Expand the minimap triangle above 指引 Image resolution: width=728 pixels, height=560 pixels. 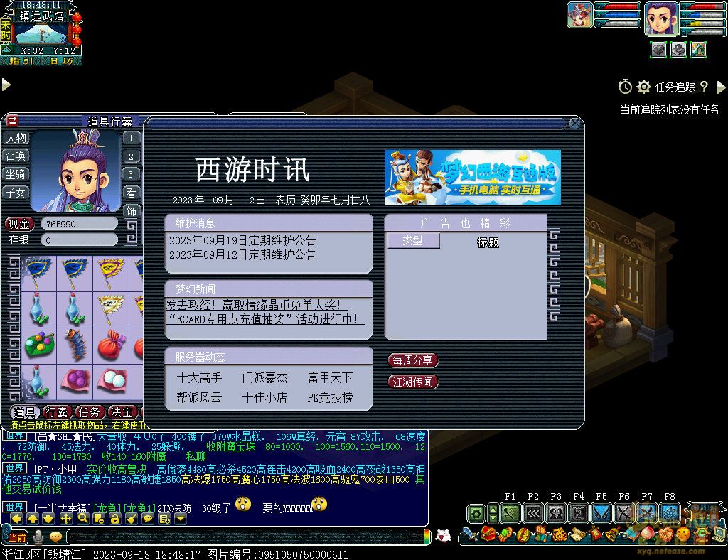pyautogui.click(x=7, y=49)
